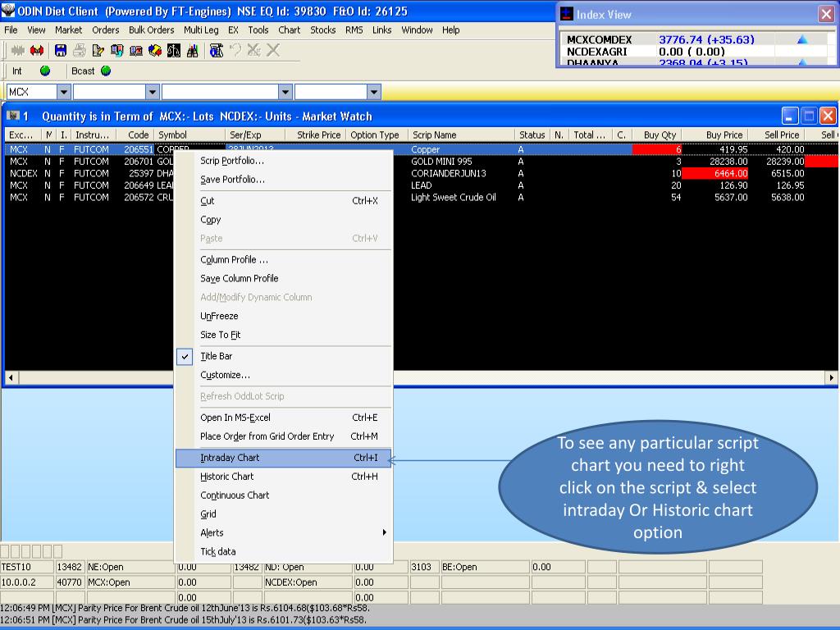Viewport: 840px width, 630px height.
Task: Choose Place Order from Grid Order Entry
Action: click(284, 436)
